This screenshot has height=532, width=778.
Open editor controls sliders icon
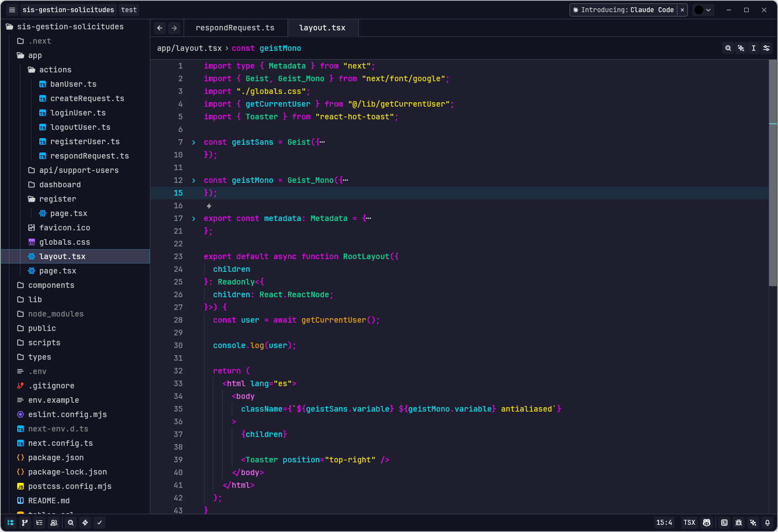[x=766, y=48]
